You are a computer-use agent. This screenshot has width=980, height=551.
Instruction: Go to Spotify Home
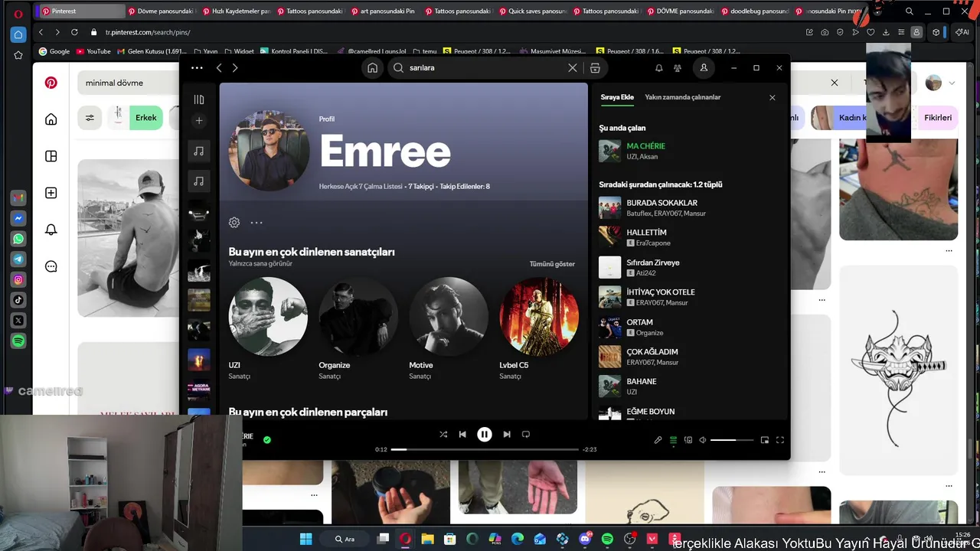click(x=372, y=68)
